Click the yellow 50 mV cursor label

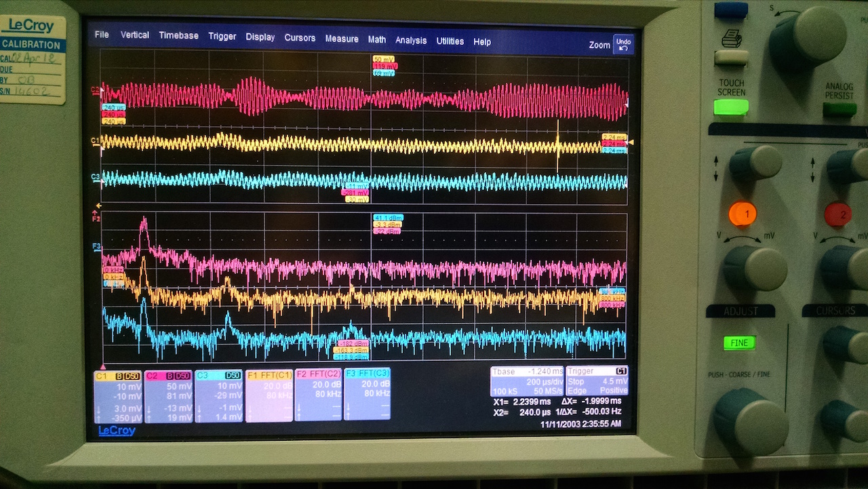(384, 60)
